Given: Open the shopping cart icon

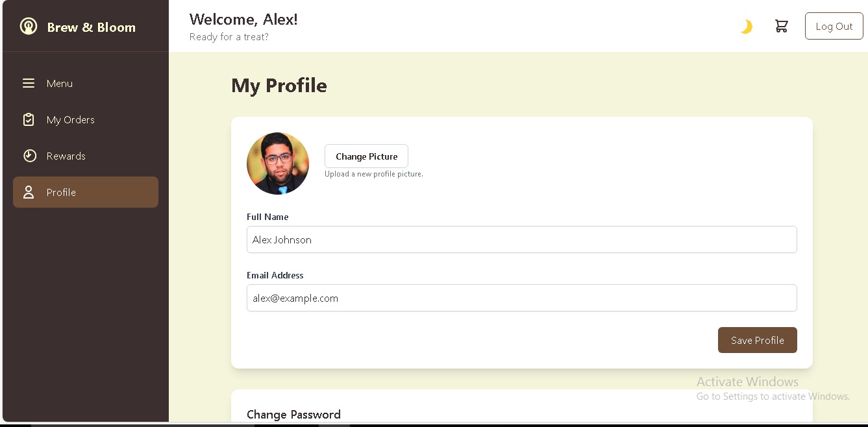Looking at the screenshot, I should 781,26.
